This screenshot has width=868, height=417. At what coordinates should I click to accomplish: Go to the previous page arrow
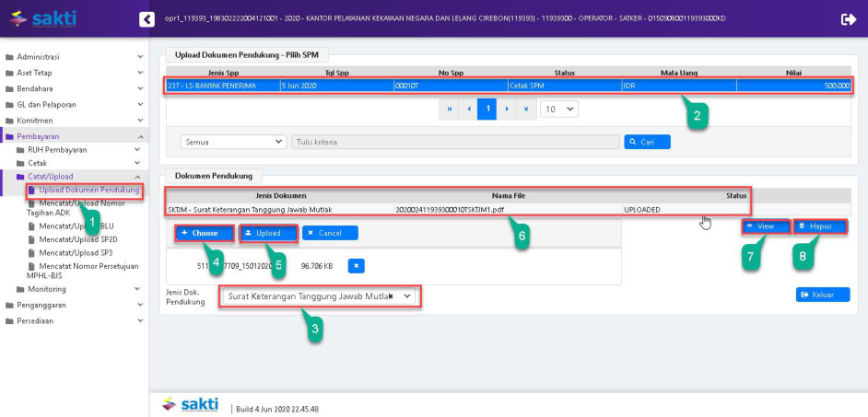468,109
